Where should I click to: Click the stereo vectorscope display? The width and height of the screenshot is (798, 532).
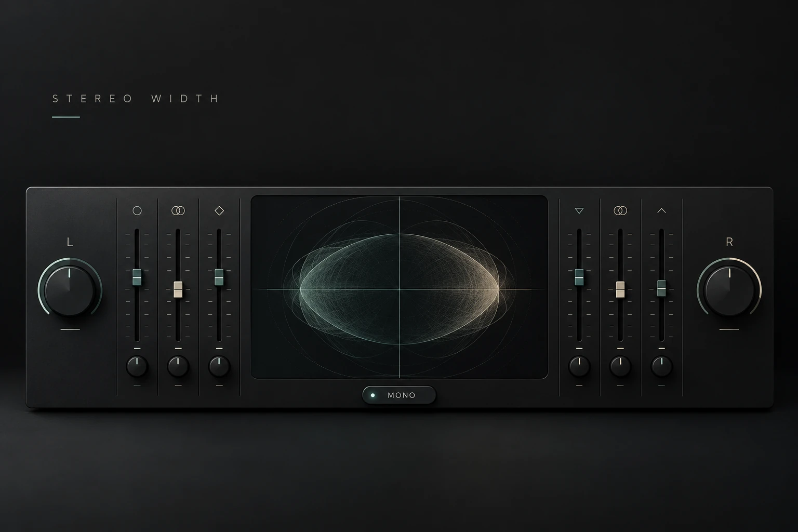(x=399, y=287)
